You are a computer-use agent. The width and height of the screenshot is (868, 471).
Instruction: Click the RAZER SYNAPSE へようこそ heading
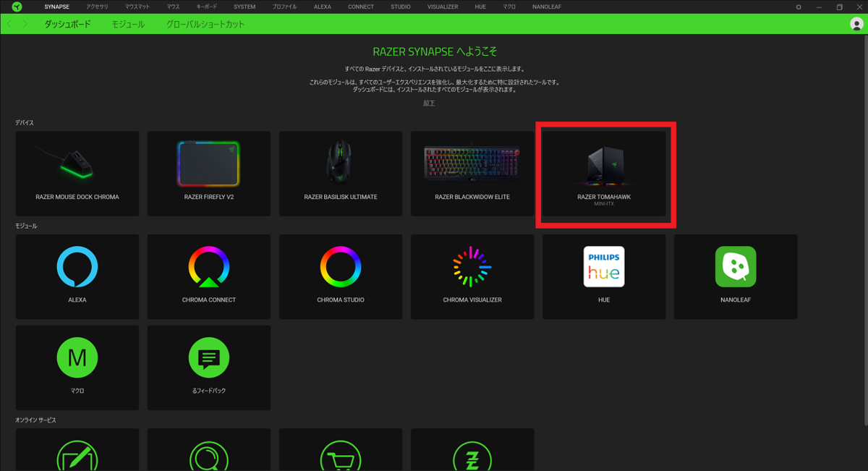click(435, 52)
